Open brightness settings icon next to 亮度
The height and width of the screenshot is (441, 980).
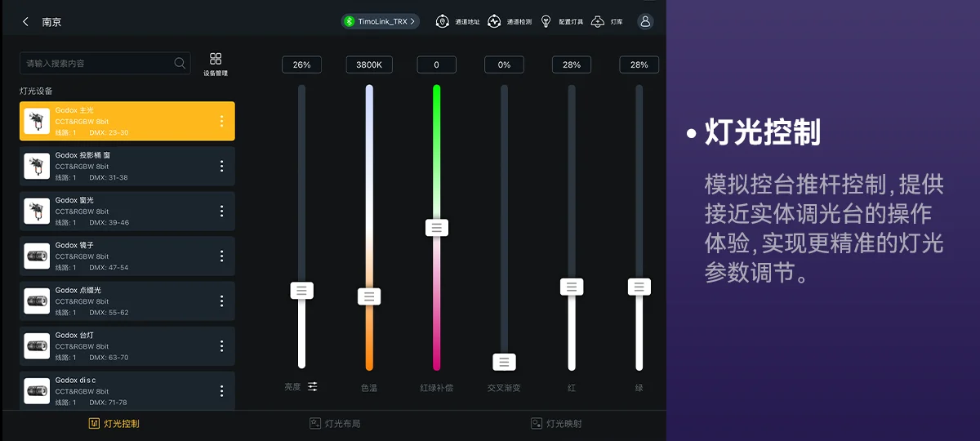point(313,387)
